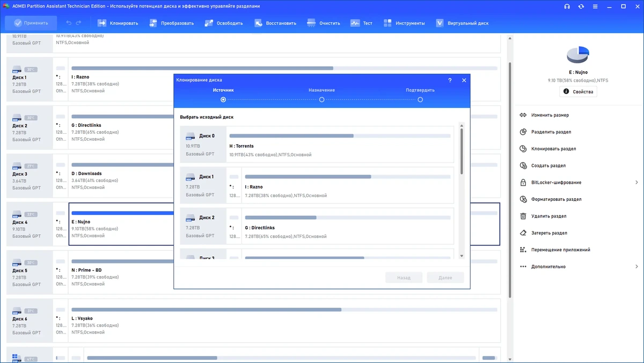Open the Клонировать toolbar menu
Image resolution: width=644 pixels, height=363 pixels.
click(x=118, y=23)
